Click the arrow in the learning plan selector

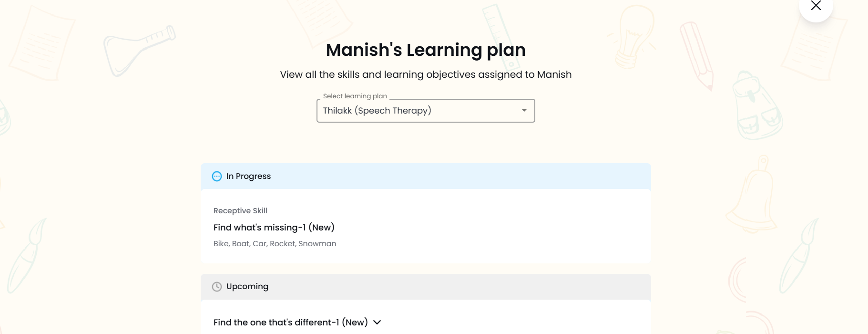coord(524,111)
